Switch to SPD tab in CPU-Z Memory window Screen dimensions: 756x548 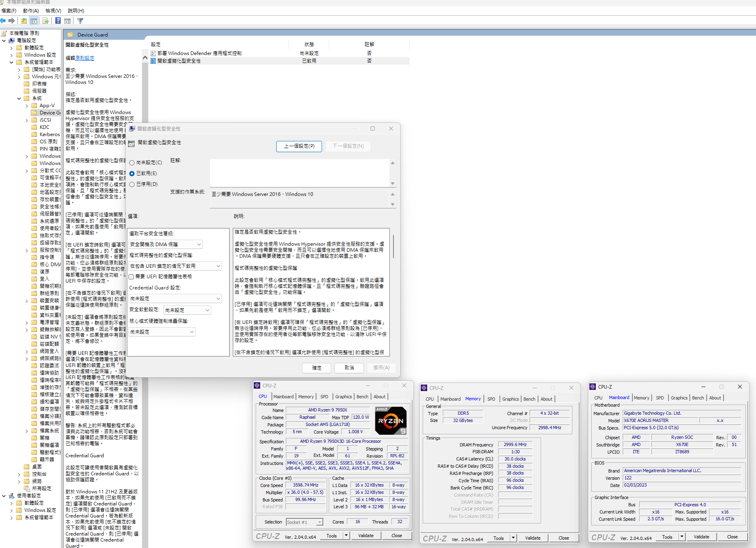491,399
